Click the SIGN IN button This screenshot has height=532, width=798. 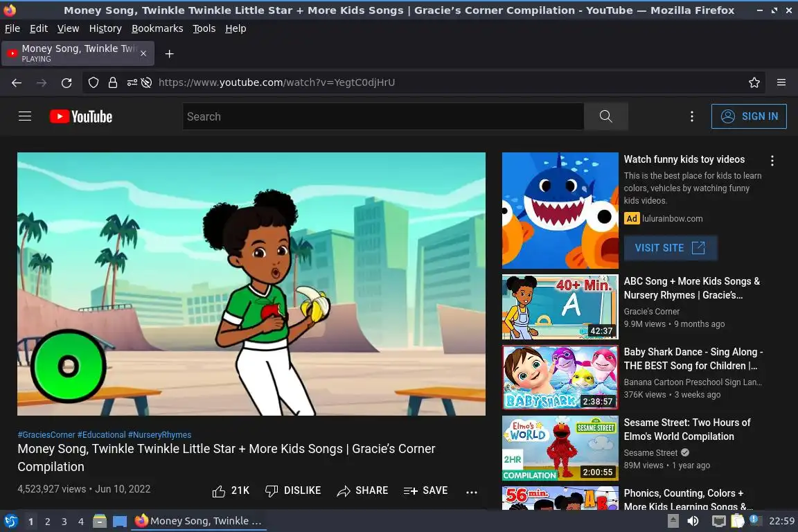(749, 116)
